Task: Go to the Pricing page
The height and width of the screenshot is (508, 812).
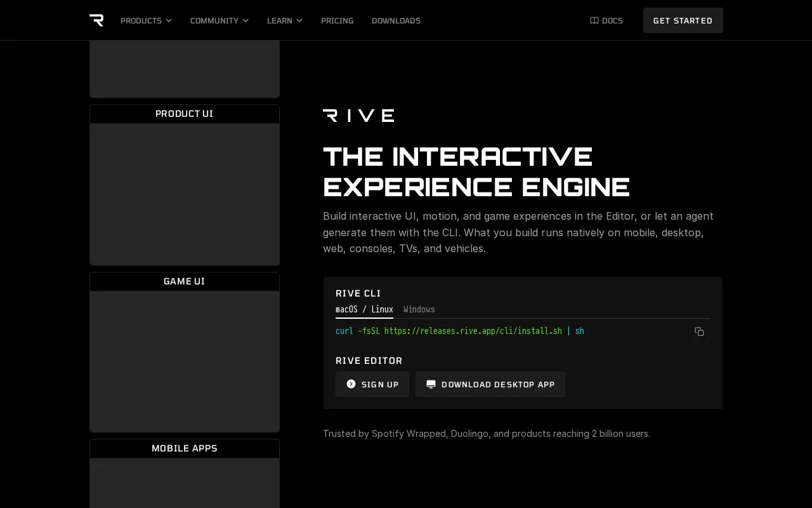Action: point(337,20)
